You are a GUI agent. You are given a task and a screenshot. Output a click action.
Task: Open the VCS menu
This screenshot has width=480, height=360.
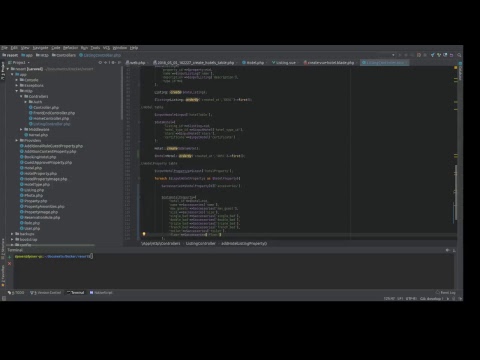pyautogui.click(x=106, y=48)
